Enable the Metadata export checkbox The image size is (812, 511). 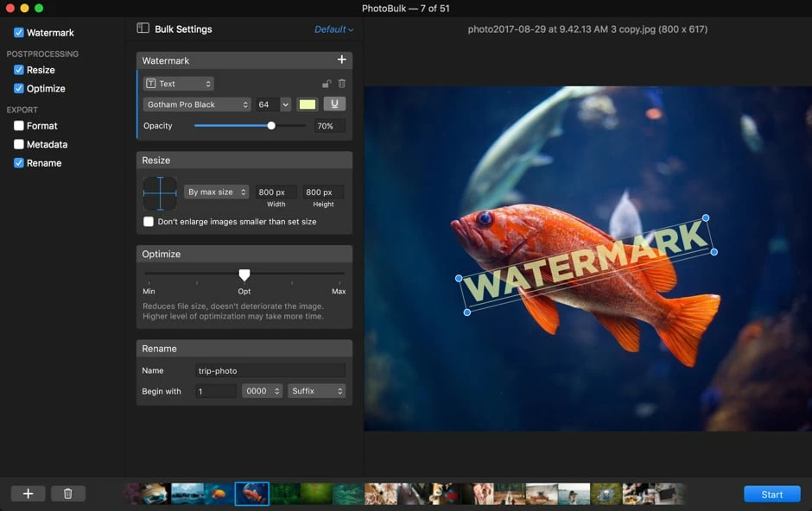coord(19,145)
